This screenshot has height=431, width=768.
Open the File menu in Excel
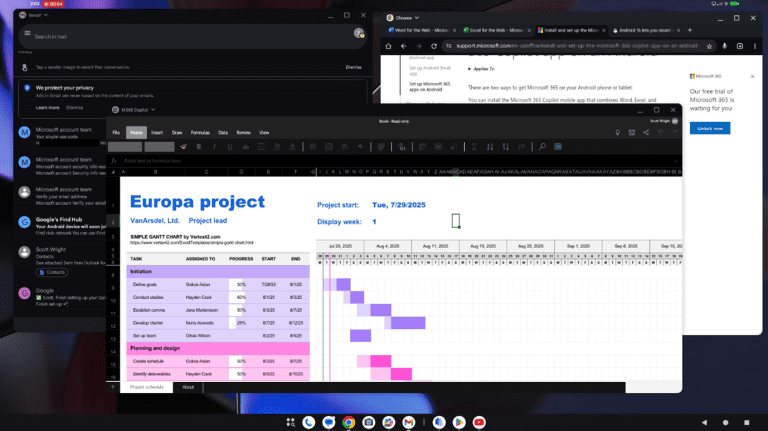tap(116, 133)
